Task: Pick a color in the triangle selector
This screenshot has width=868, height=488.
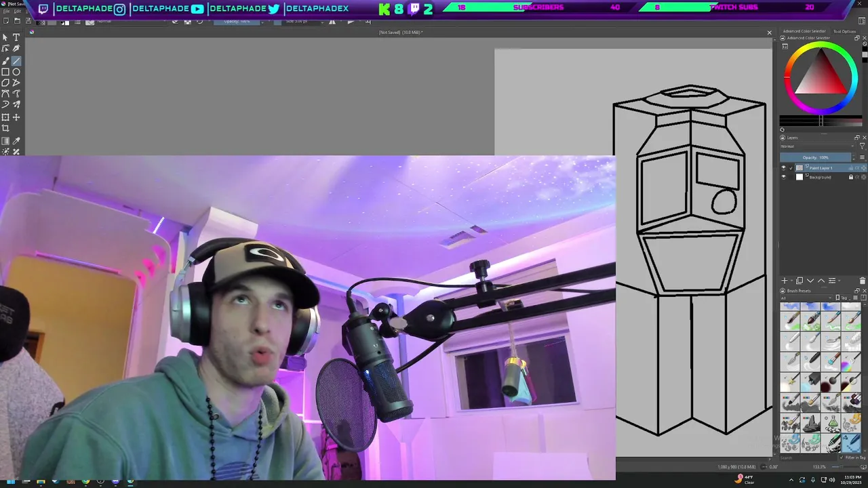Action: (x=822, y=75)
